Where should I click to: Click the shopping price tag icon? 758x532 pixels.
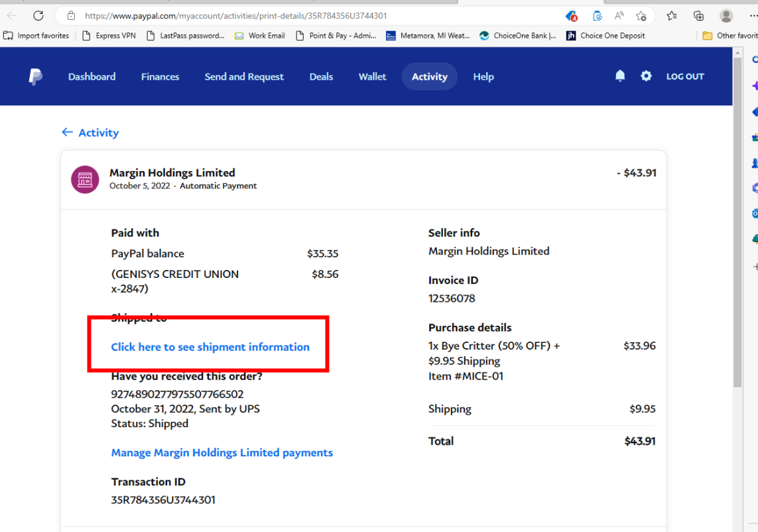pos(571,16)
